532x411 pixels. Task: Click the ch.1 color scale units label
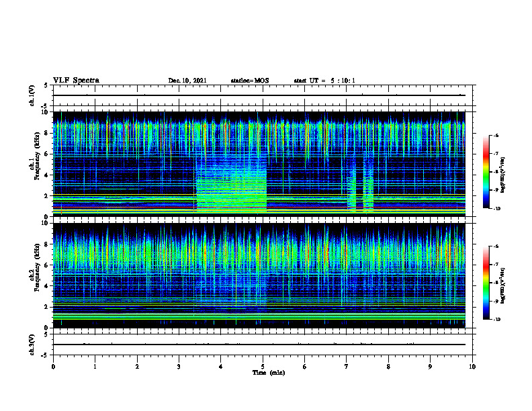[x=503, y=175]
